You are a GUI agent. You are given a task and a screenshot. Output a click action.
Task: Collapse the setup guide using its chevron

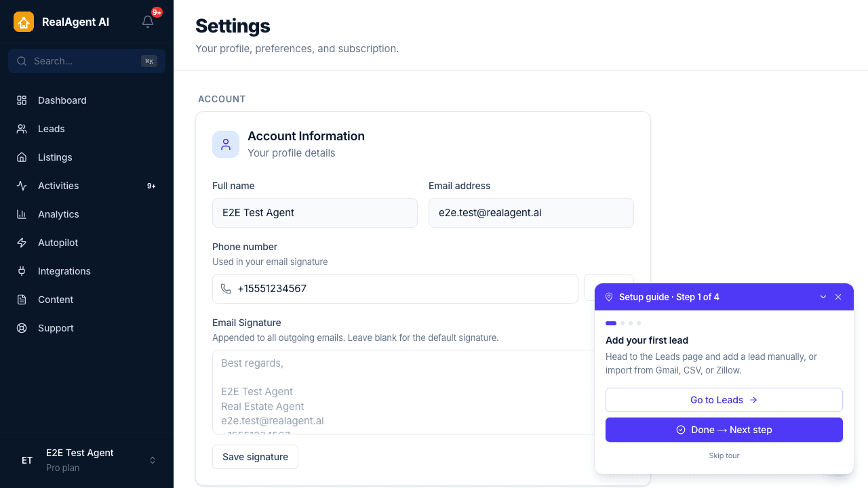tap(823, 297)
